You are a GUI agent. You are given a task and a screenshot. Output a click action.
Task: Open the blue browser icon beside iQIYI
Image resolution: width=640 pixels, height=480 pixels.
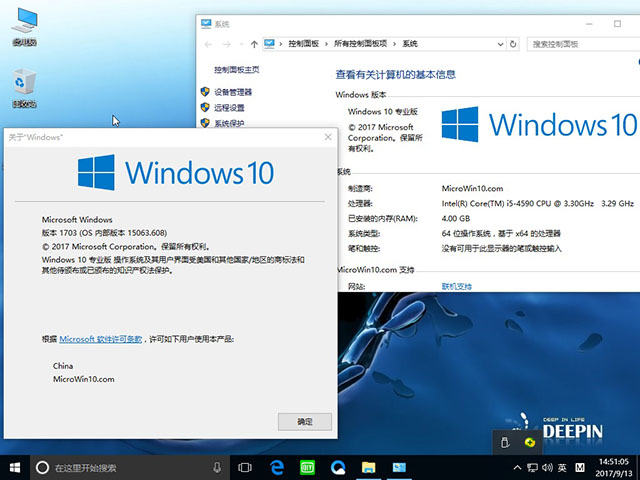tap(338, 467)
